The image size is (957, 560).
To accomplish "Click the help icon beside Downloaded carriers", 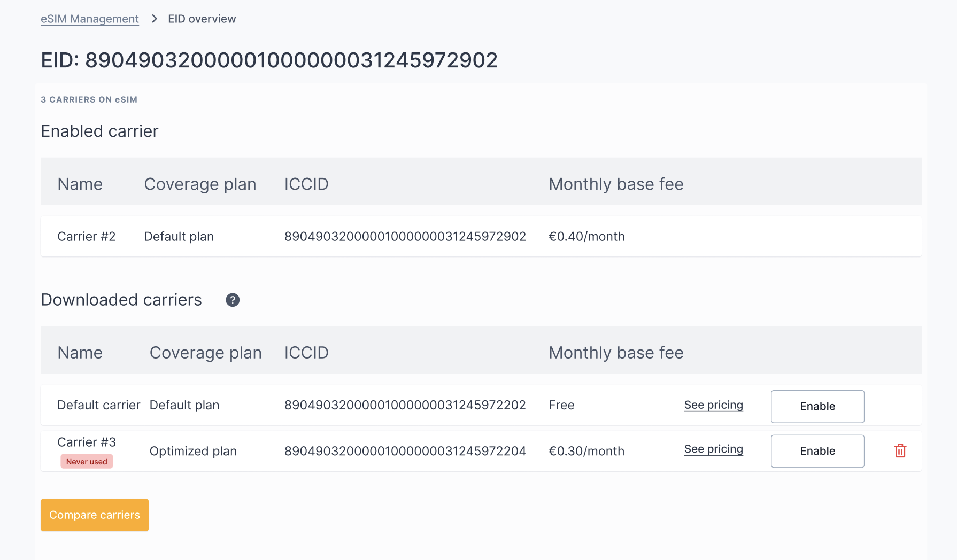I will [x=233, y=300].
